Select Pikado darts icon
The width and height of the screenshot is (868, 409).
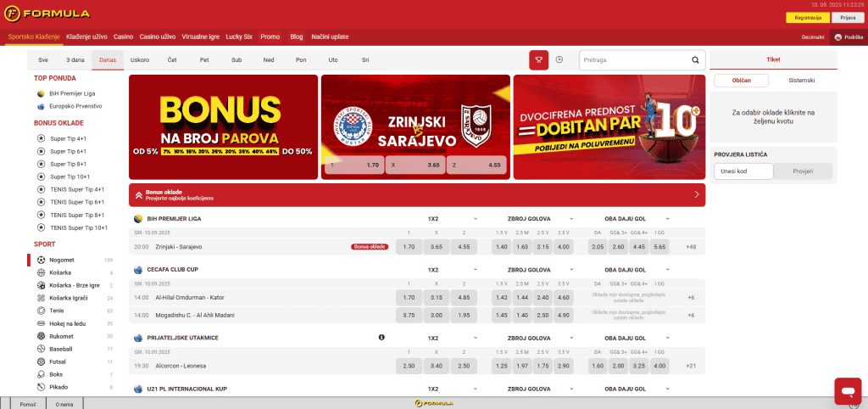41,388
